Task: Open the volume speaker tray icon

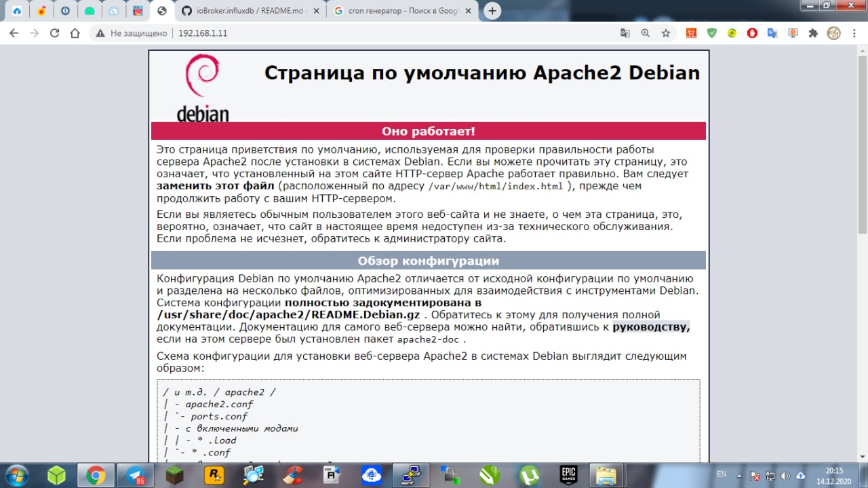Action: click(x=785, y=475)
